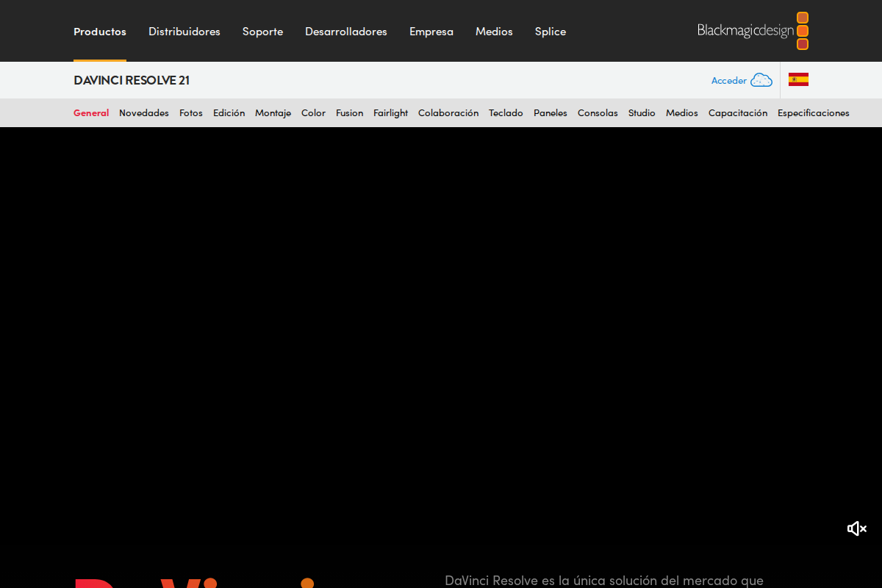Go to the Soporte section
The image size is (882, 588).
pyautogui.click(x=262, y=32)
